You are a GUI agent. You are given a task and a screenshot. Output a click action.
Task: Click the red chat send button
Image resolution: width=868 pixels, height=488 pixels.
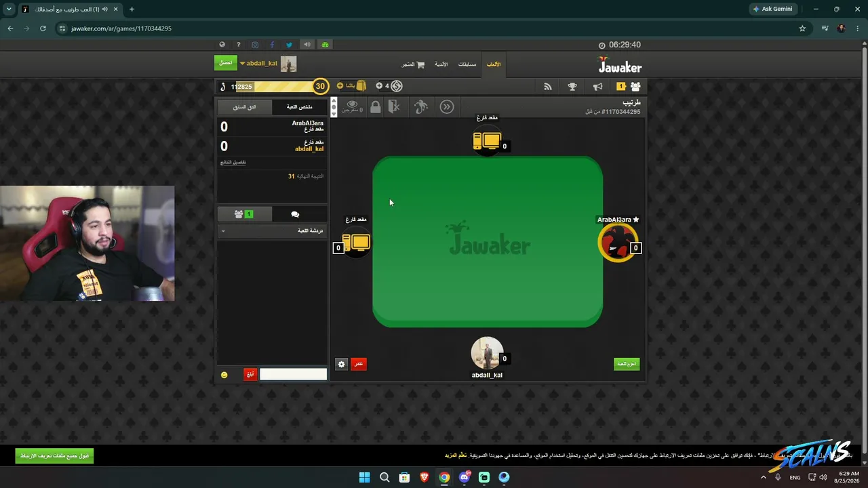(250, 374)
